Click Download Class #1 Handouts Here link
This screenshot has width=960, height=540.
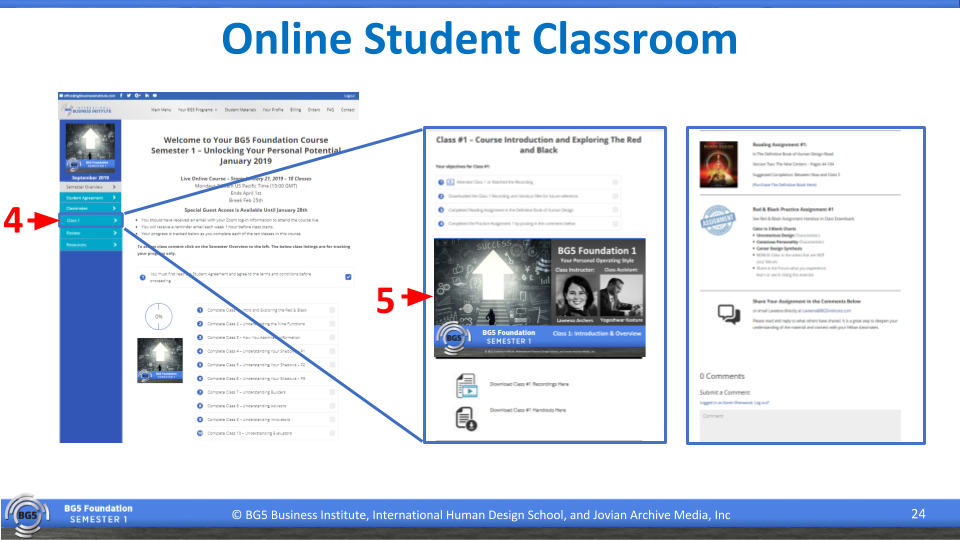click(528, 410)
